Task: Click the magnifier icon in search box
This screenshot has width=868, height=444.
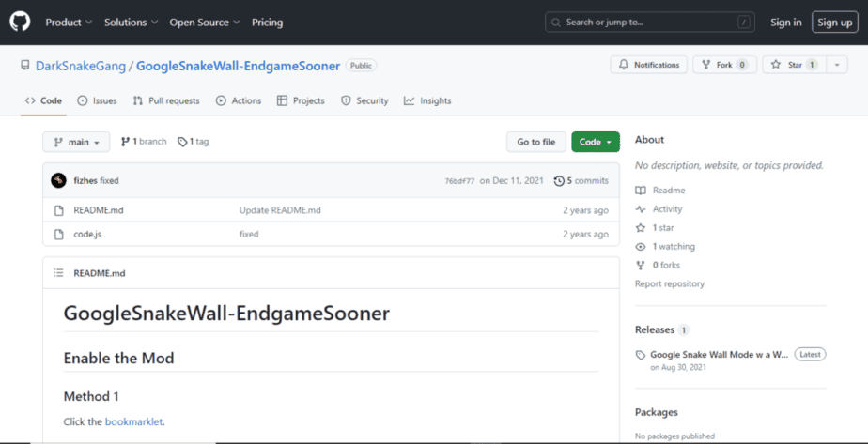Action: pyautogui.click(x=556, y=23)
